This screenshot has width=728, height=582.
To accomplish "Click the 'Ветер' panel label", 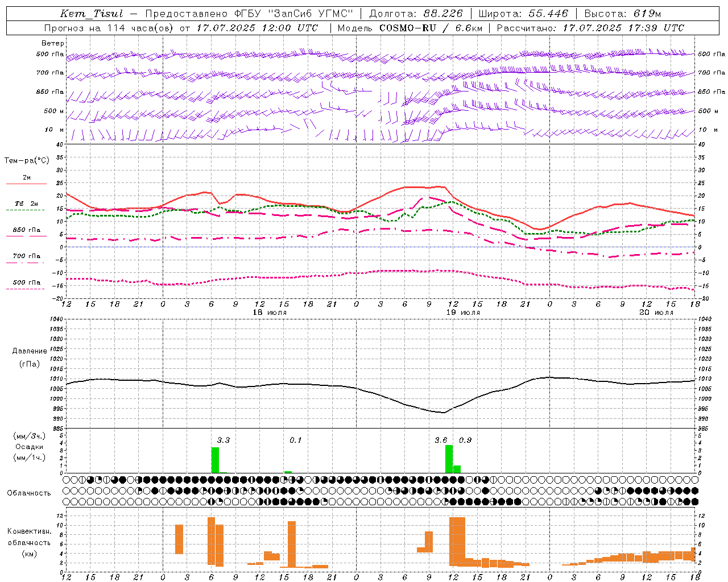I will tap(53, 43).
